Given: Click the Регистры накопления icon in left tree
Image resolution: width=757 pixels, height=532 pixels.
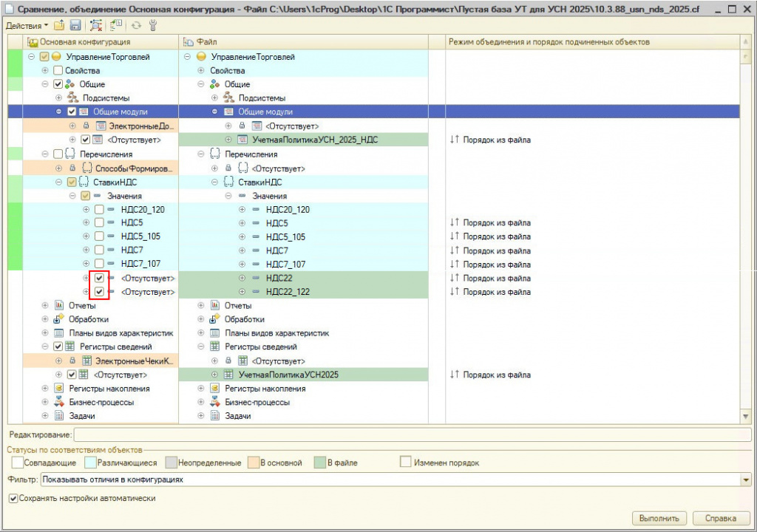Looking at the screenshot, I should 60,389.
